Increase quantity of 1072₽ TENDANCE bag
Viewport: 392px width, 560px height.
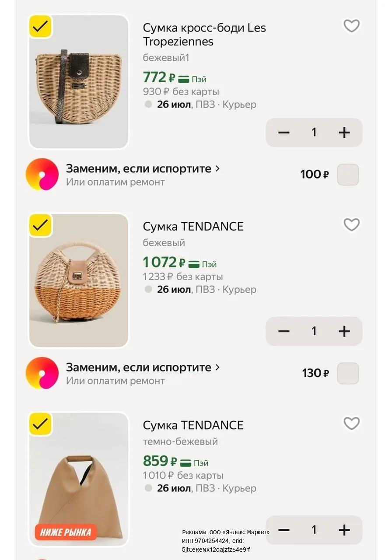(x=344, y=331)
